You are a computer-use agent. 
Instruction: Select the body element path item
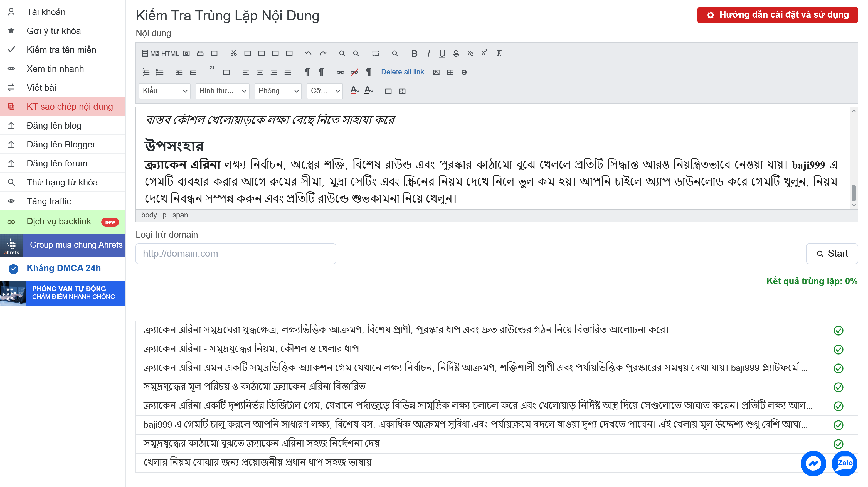click(x=149, y=215)
